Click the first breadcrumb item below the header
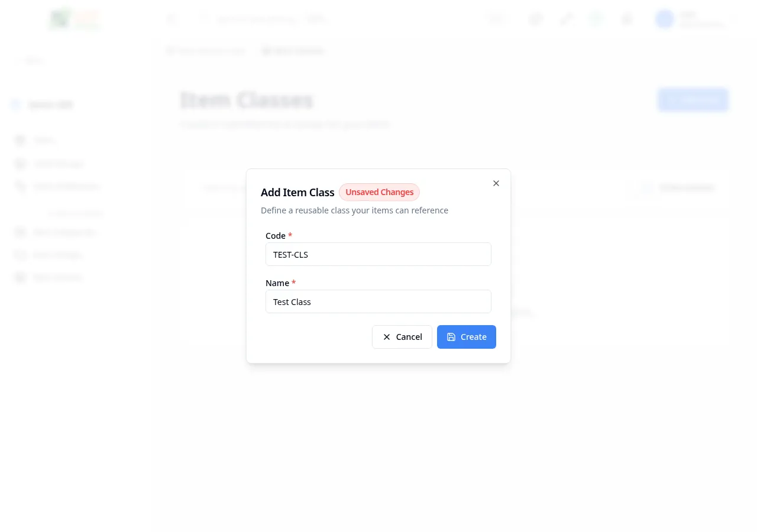This screenshot has width=757, height=532. click(206, 51)
